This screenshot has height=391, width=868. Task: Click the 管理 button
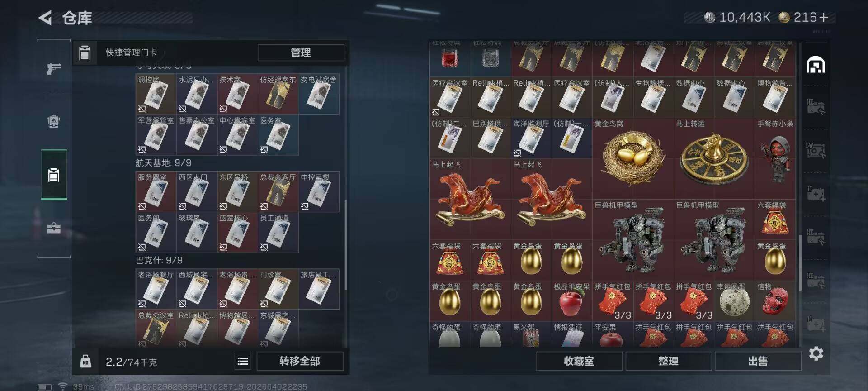pos(301,52)
